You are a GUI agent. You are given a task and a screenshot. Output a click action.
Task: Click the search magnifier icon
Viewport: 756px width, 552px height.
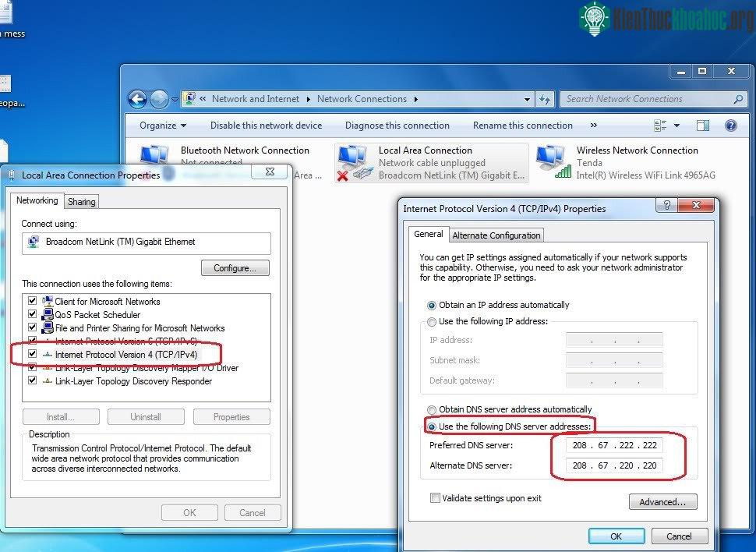(737, 99)
